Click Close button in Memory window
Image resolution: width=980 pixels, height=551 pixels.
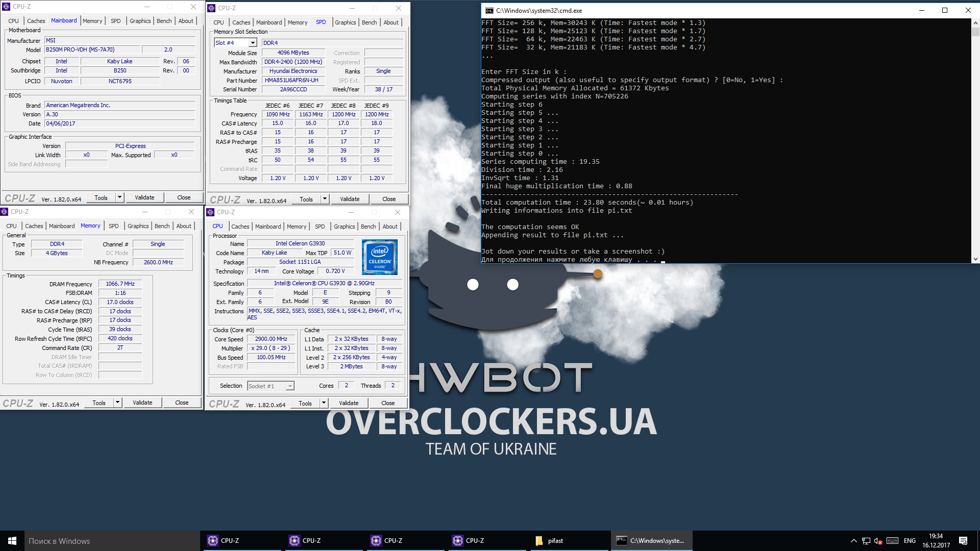[x=182, y=403]
